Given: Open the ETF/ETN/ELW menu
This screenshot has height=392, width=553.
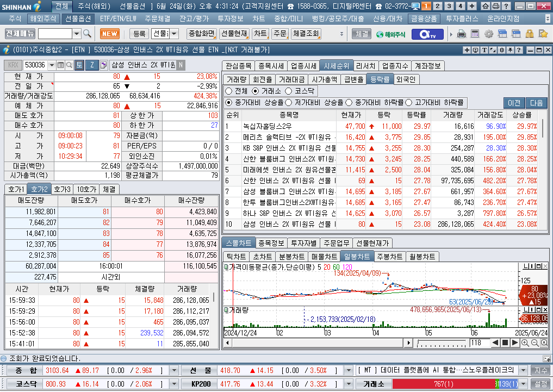Looking at the screenshot, I should click(x=118, y=18).
